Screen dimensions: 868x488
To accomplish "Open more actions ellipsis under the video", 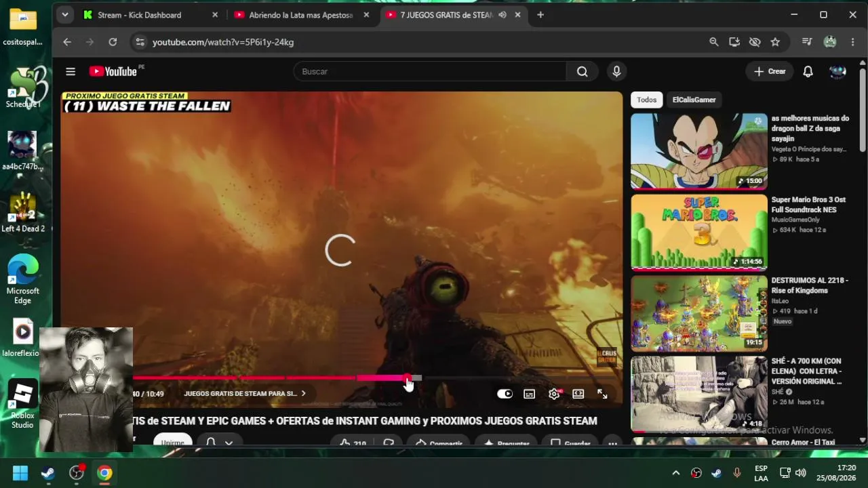I will click(612, 443).
